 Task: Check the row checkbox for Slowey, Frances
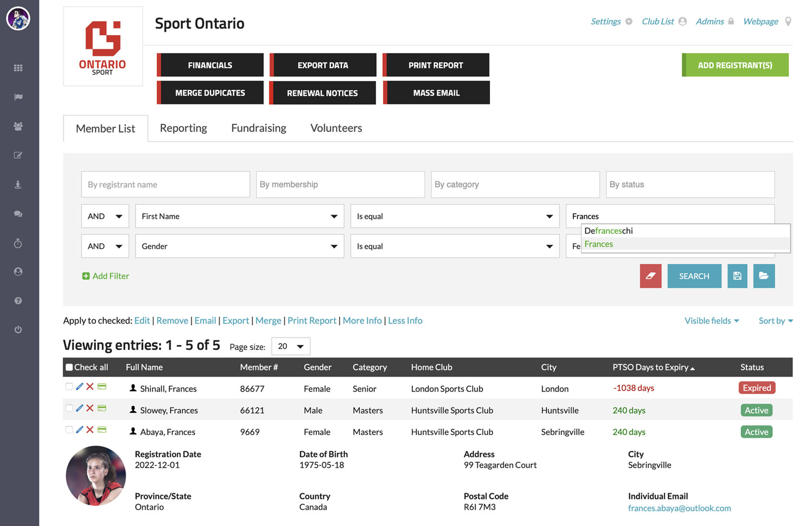(69, 408)
